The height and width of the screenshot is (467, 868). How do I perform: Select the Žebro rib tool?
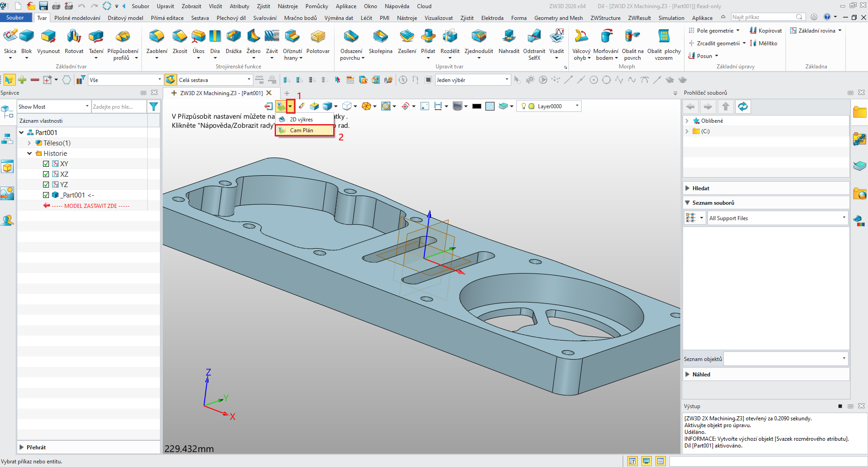tap(253, 42)
